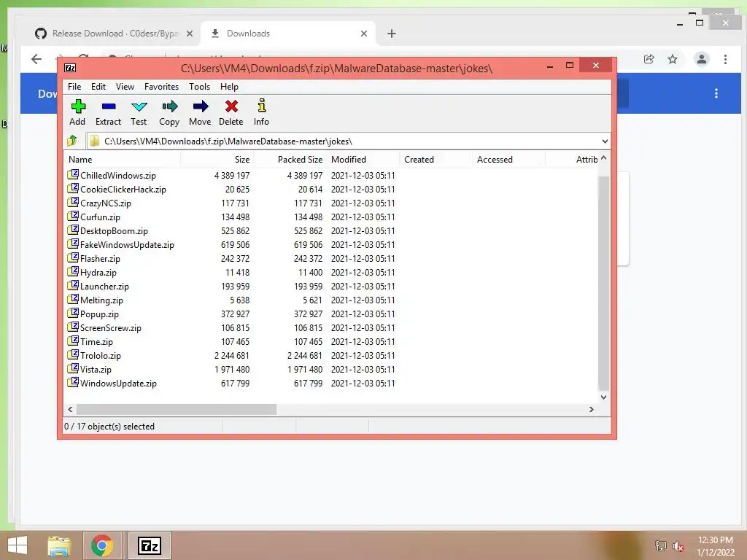Sort by Packed Size column header

coord(290,160)
